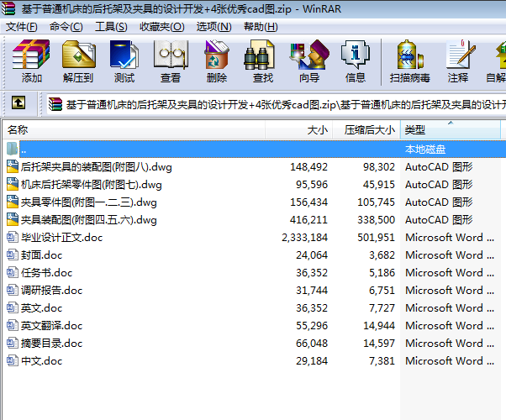
Task: Sort by 类型 column header
Action: tap(451, 130)
